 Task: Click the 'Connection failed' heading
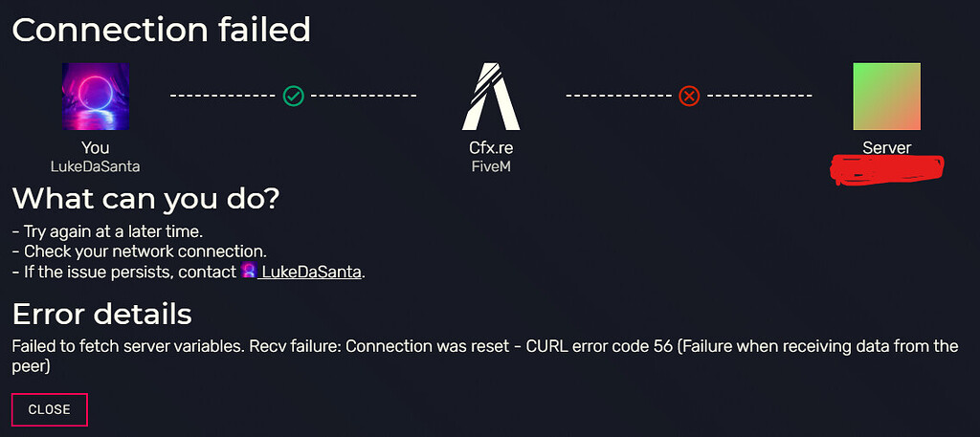[x=161, y=30]
